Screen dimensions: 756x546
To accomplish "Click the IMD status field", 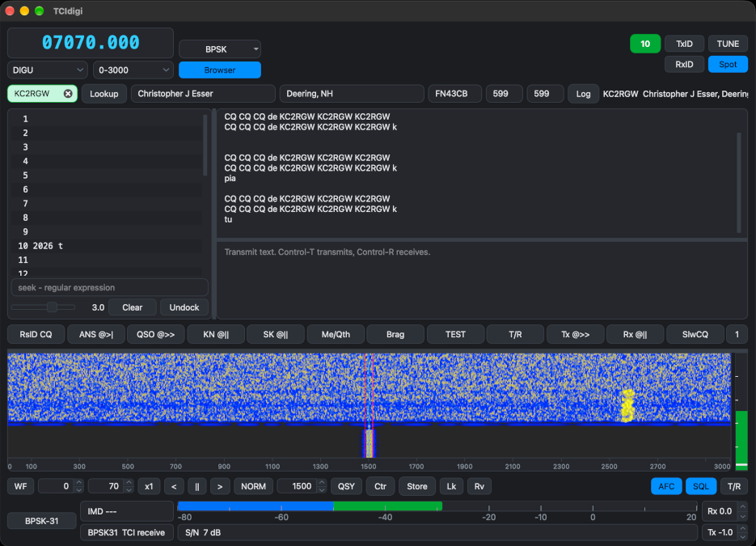I will [127, 511].
